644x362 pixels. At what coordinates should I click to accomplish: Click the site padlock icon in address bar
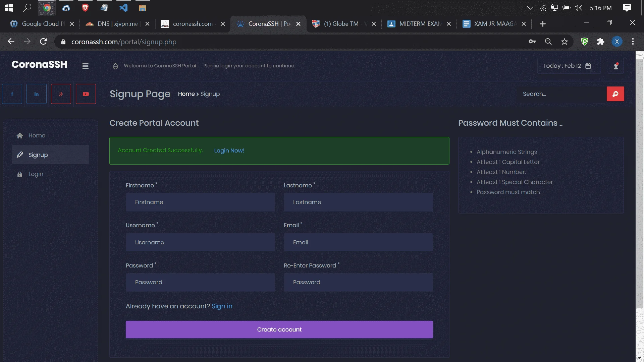tap(63, 42)
